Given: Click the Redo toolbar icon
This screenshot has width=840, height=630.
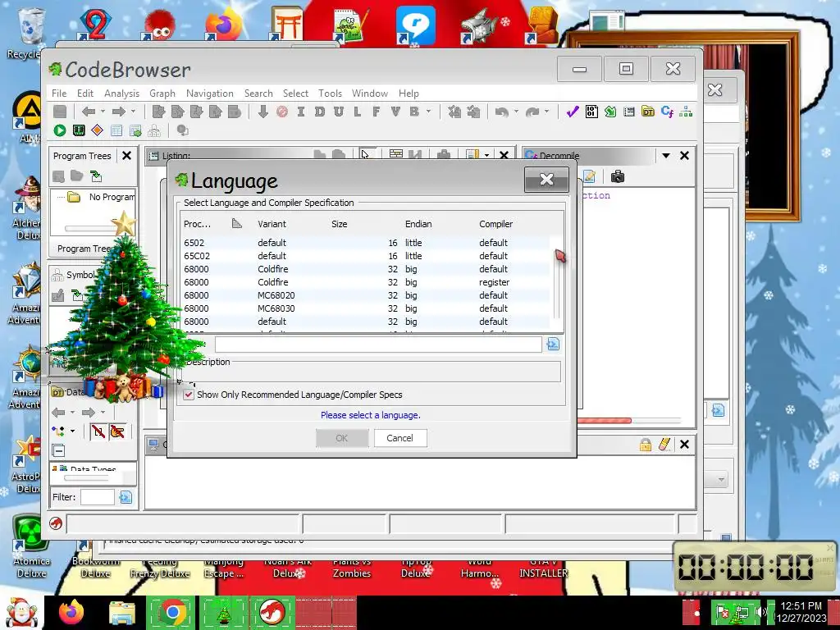Looking at the screenshot, I should click(532, 112).
